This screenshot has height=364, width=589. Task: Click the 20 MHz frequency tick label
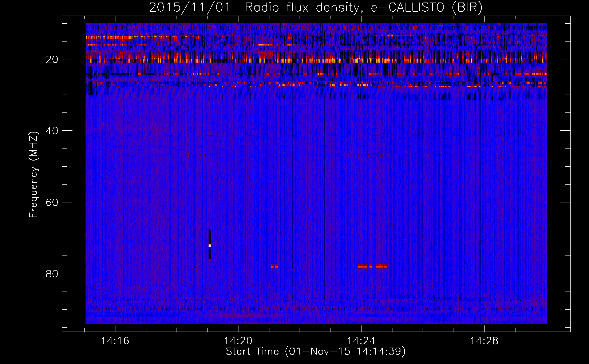click(52, 59)
